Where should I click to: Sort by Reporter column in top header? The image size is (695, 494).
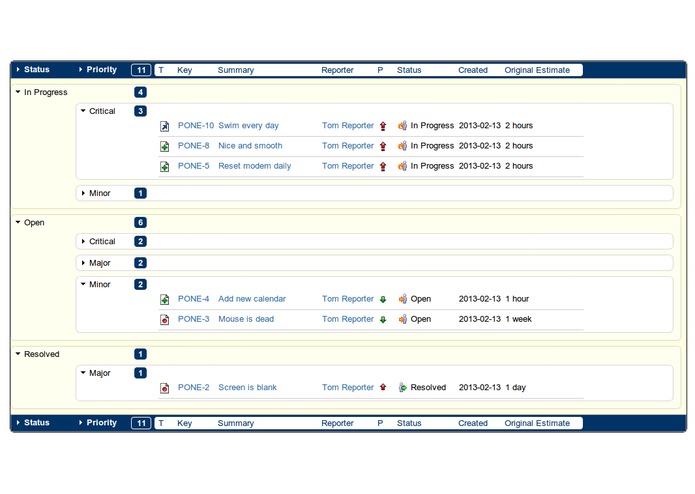click(x=337, y=70)
